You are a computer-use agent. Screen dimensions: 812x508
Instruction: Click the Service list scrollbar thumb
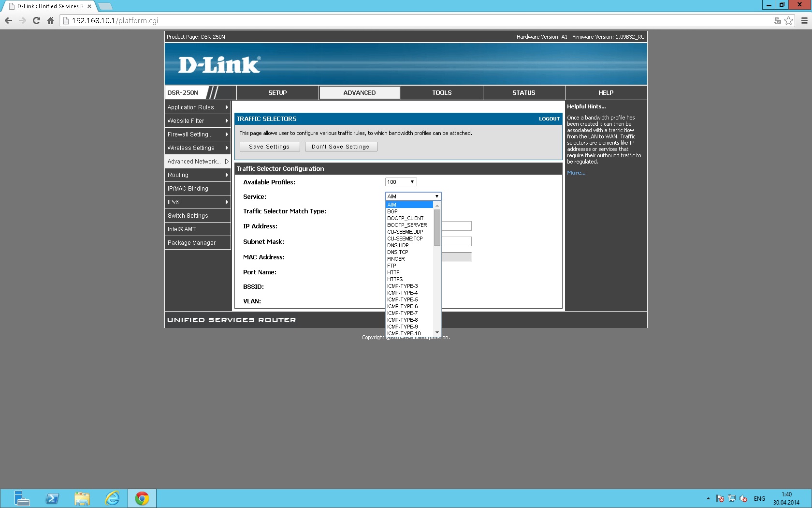(437, 227)
